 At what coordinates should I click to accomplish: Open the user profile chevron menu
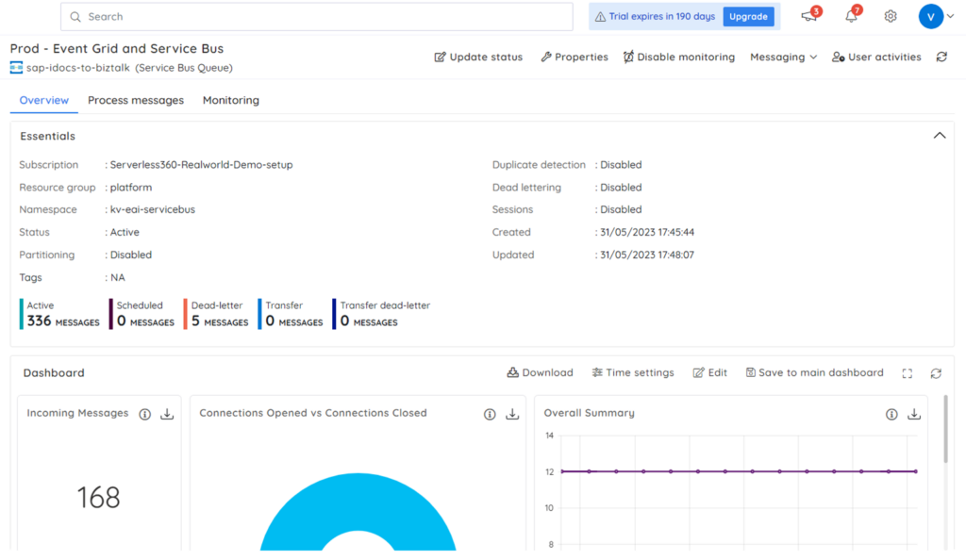click(949, 16)
